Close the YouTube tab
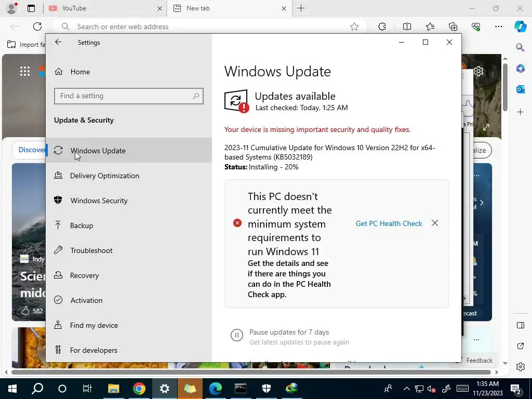The height and width of the screenshot is (399, 532). point(159,8)
